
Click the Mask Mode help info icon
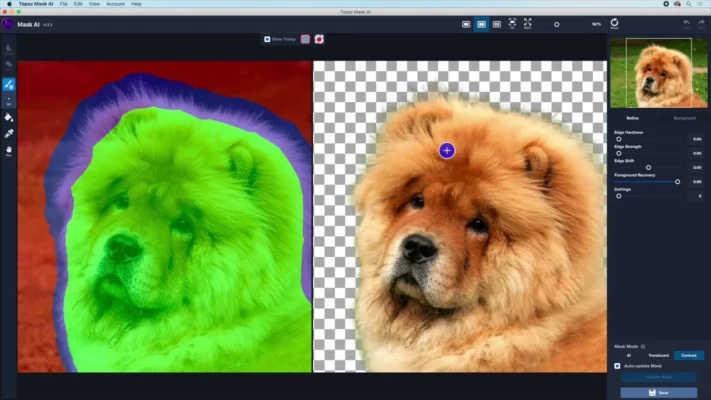coord(643,346)
